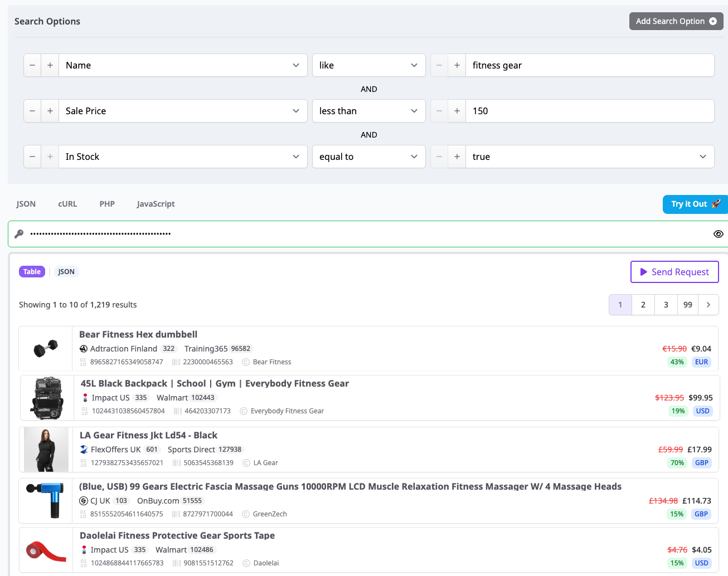Screen dimensions: 728x576
Task: Remove the Name search row with minus
Action: (32, 65)
